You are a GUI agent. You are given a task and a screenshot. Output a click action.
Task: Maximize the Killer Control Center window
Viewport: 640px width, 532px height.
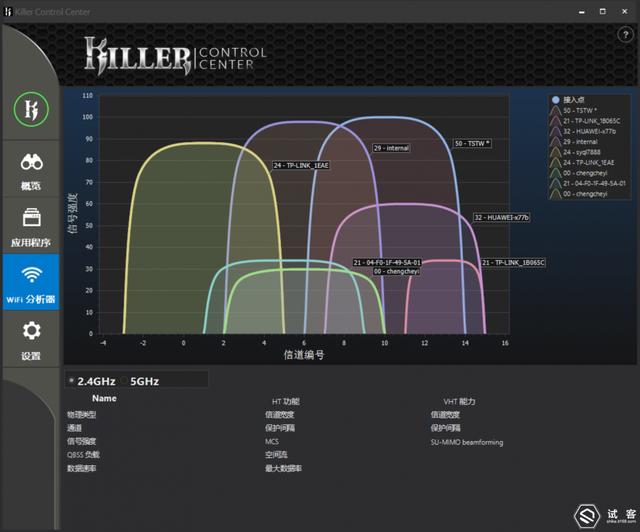(x=603, y=11)
